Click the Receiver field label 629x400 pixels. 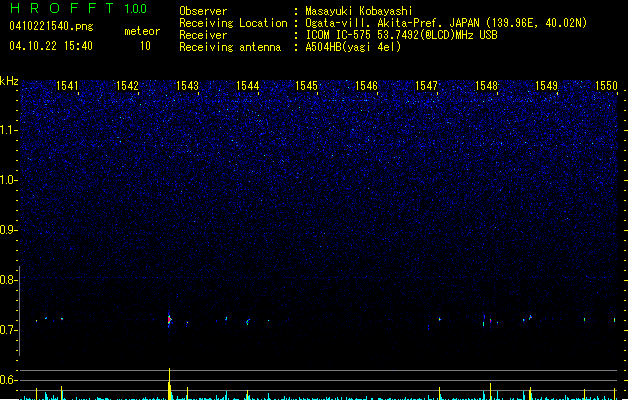coord(203,35)
